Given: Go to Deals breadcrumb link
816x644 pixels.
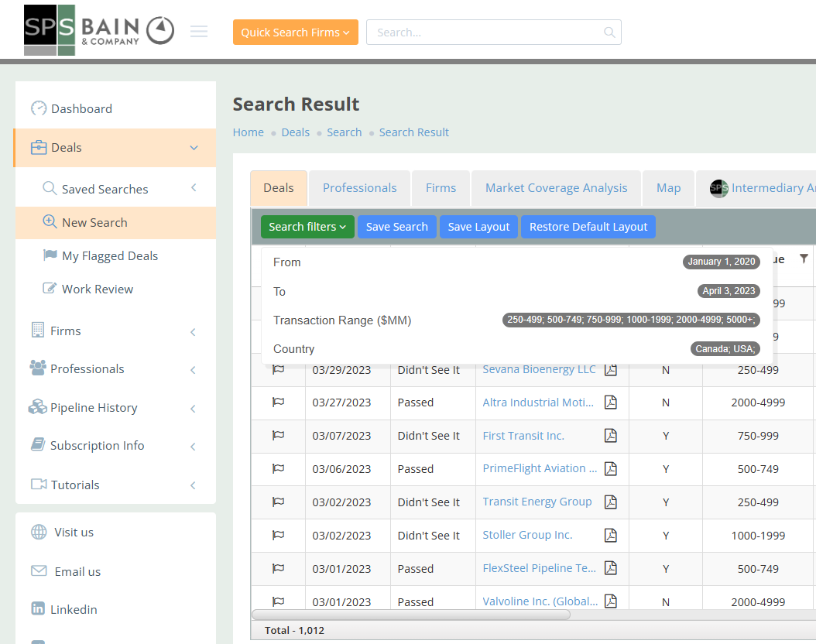Looking at the screenshot, I should tap(296, 132).
